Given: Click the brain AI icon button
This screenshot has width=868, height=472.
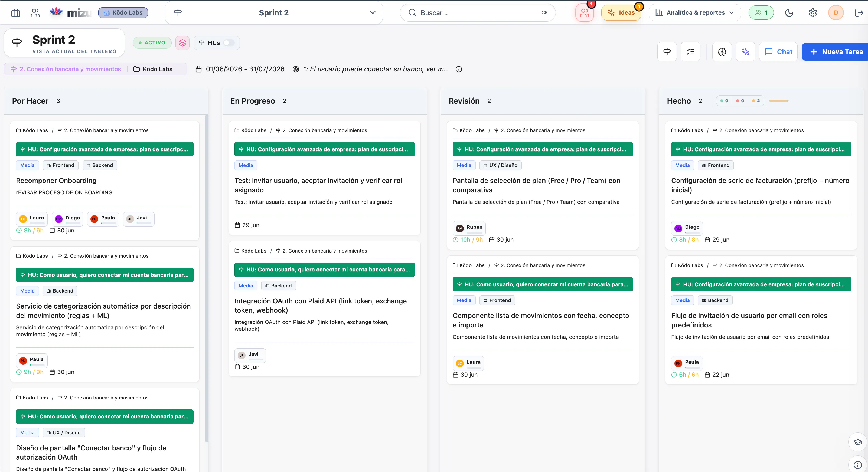Looking at the screenshot, I should pyautogui.click(x=722, y=51).
